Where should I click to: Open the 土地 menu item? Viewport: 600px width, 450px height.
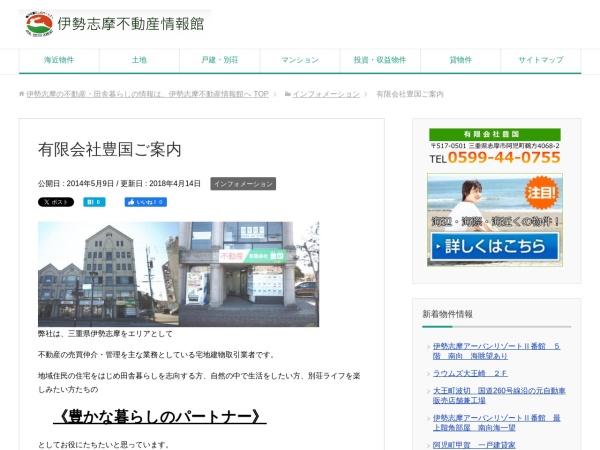pos(139,60)
